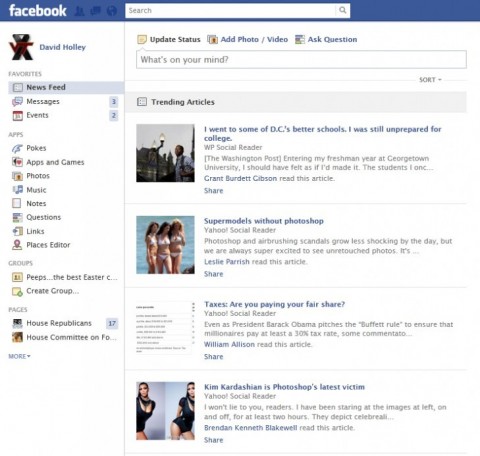Click the Music note icon
Screen dimensions: 480x456
click(17, 190)
